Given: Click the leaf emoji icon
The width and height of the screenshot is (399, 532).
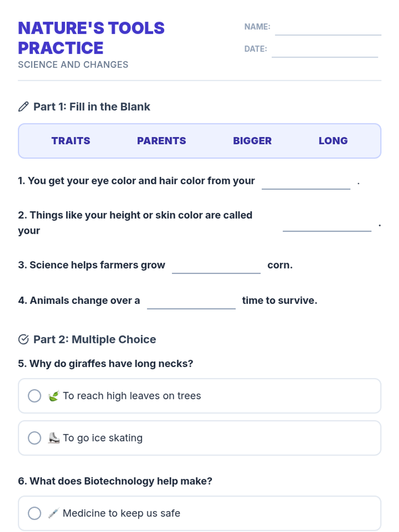Looking at the screenshot, I should tap(54, 396).
